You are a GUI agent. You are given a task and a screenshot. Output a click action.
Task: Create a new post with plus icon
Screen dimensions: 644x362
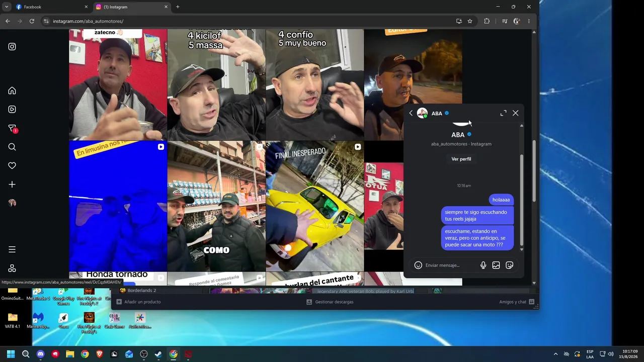click(12, 185)
